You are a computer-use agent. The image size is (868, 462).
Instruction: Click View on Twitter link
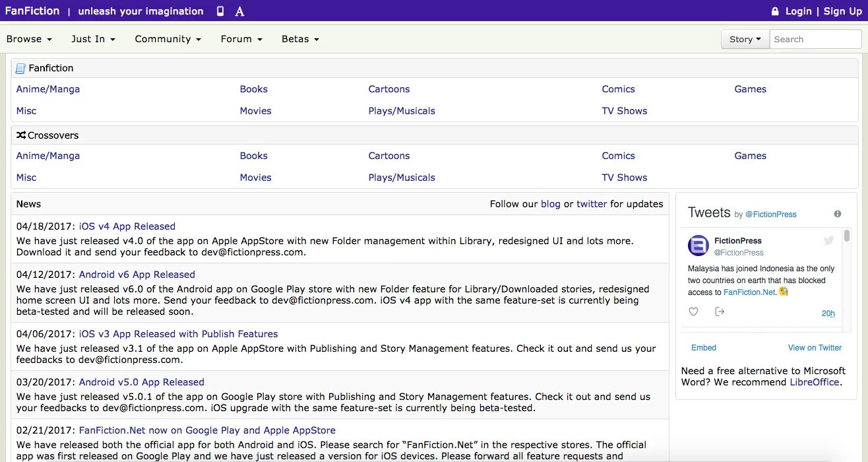[x=815, y=348]
